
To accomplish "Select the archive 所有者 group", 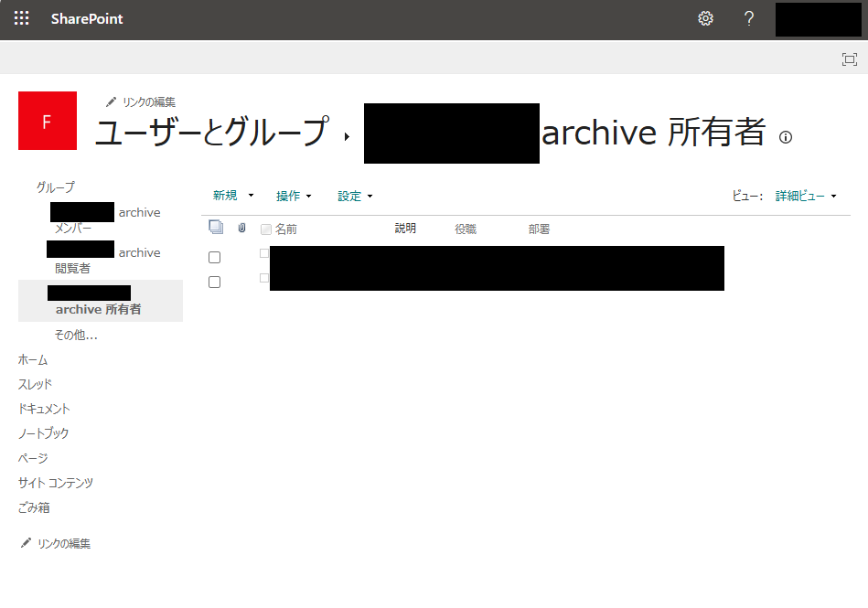I will 101,301.
